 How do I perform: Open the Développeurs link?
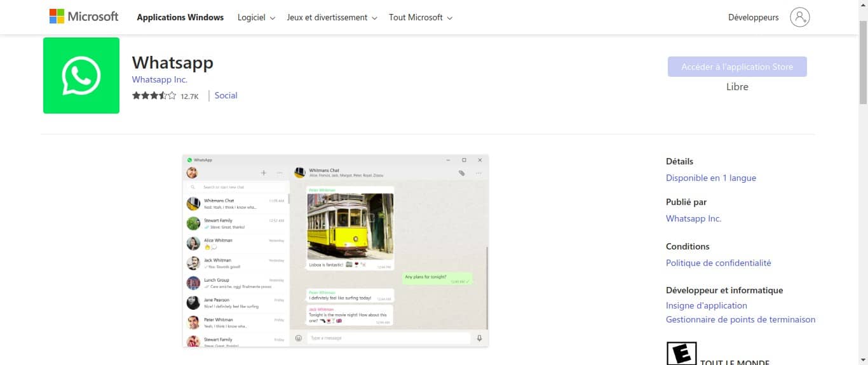click(753, 18)
